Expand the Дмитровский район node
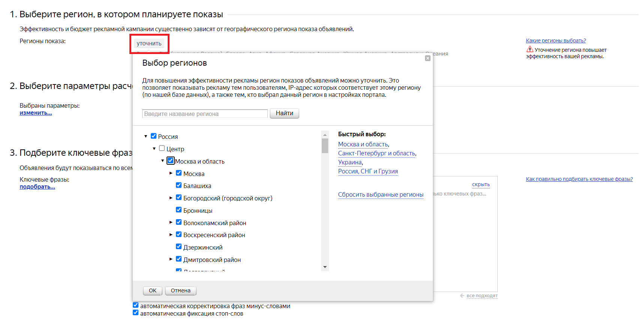 171,259
